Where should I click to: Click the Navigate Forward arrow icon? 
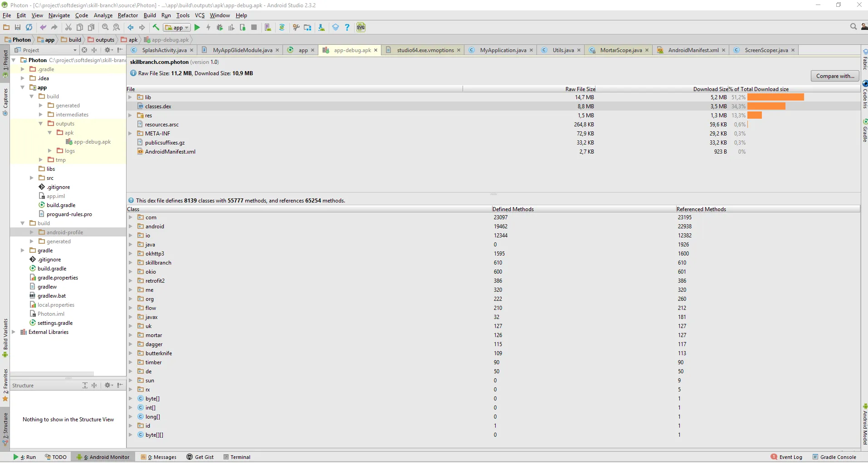pos(142,28)
